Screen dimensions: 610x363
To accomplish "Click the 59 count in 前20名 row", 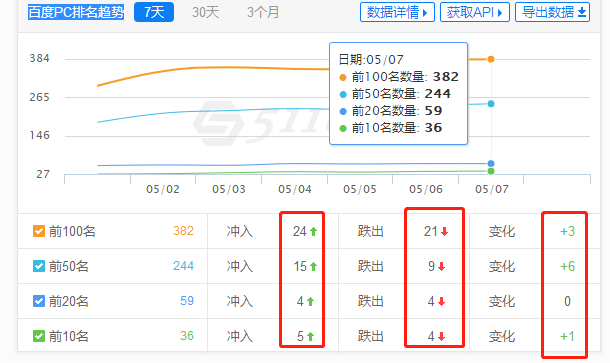I will pos(187,301).
